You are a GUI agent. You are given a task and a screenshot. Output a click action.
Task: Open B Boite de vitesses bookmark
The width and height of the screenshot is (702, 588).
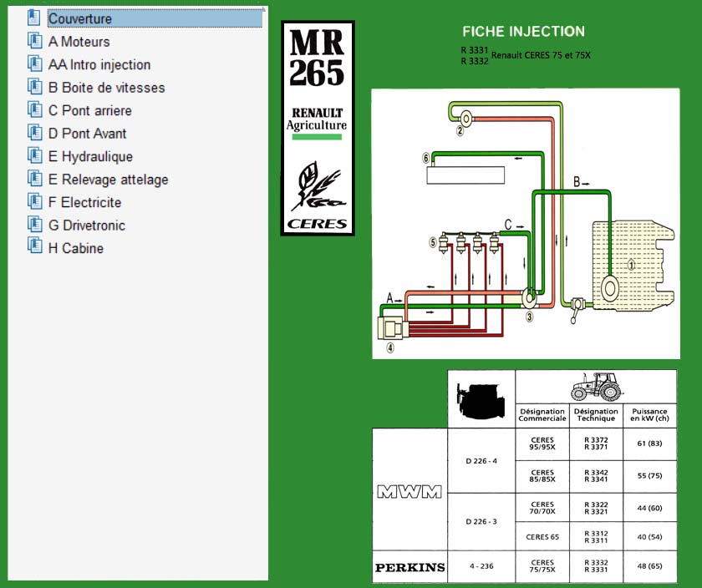(x=107, y=88)
